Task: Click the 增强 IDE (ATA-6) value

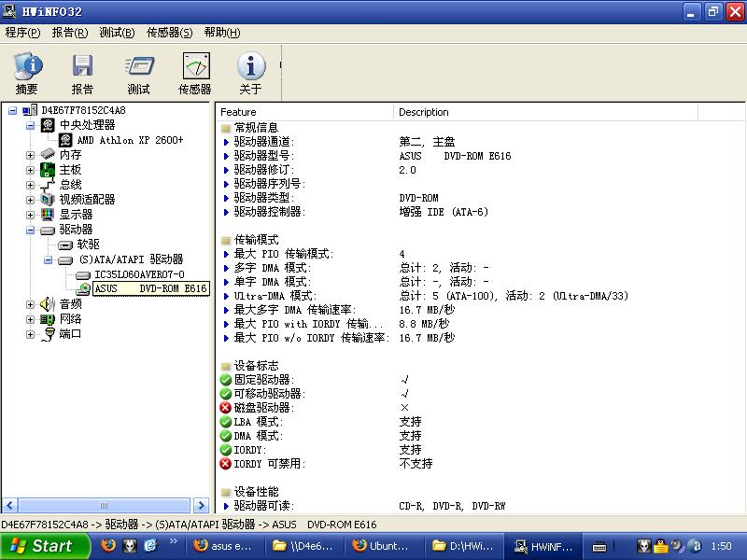Action: (x=444, y=212)
